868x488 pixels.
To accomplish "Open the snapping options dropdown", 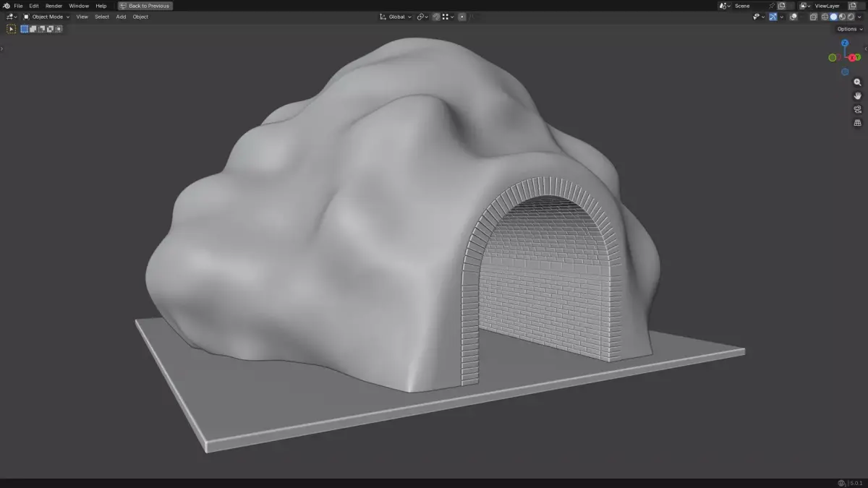I will point(448,17).
